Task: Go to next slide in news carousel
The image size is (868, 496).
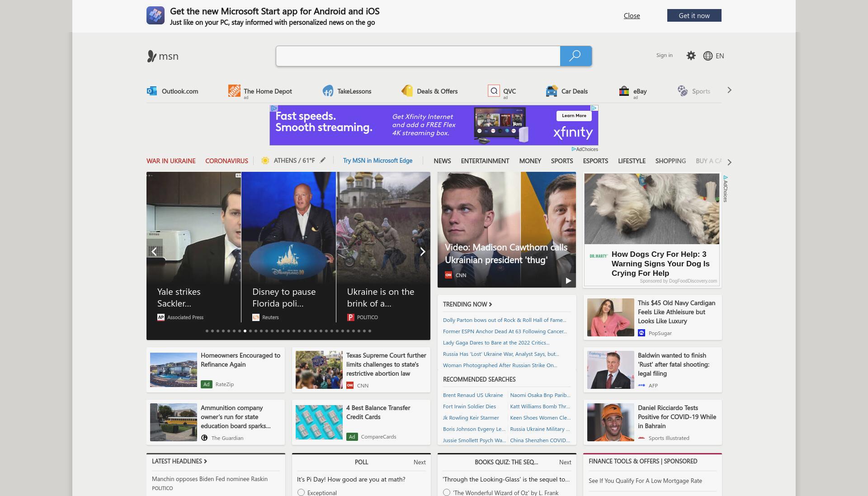Action: point(423,251)
